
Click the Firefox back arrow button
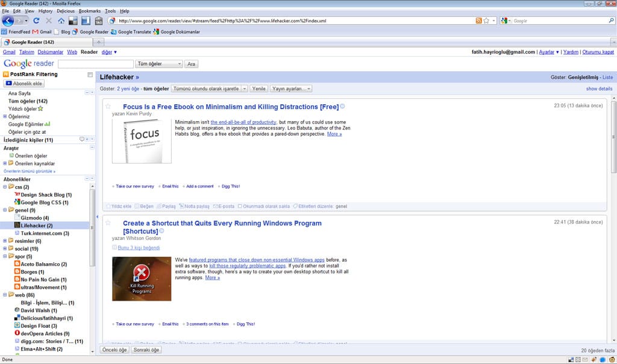click(x=8, y=20)
